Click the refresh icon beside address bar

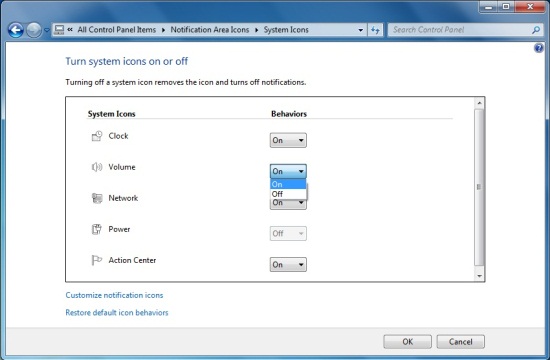(x=375, y=30)
